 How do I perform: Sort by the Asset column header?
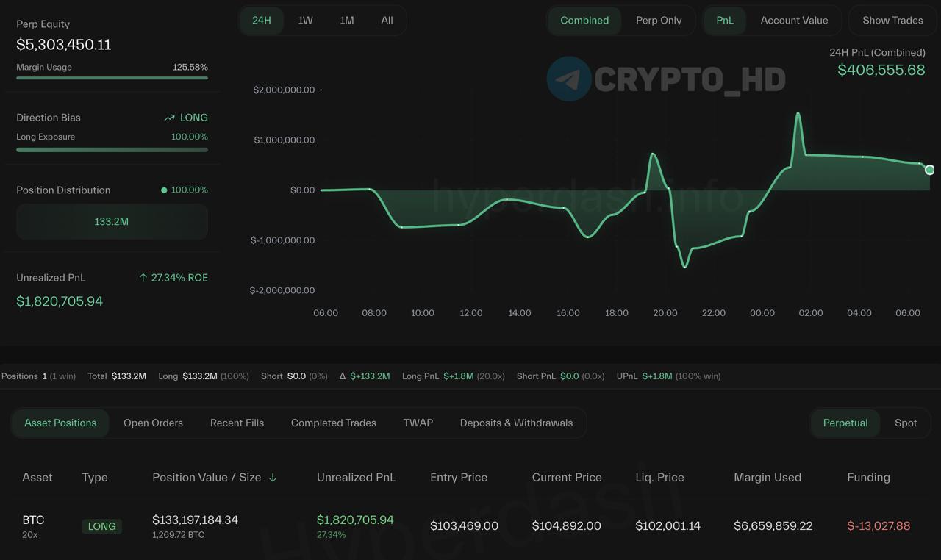(37, 478)
